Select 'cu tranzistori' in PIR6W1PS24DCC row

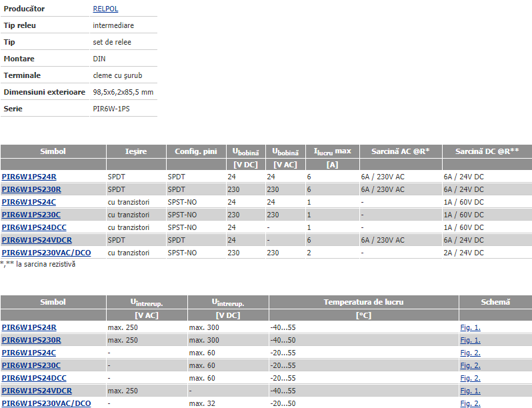[129, 227]
